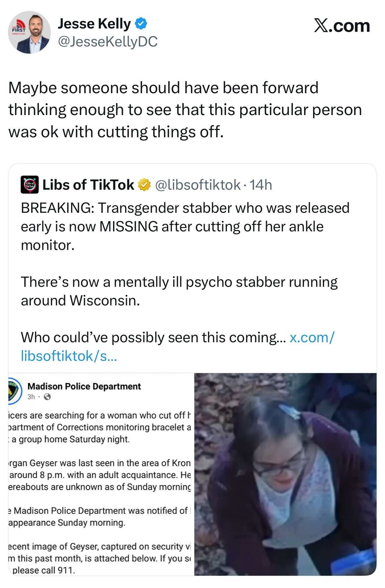Click the globe public-visibility icon
385x588 pixels.
[x=47, y=397]
